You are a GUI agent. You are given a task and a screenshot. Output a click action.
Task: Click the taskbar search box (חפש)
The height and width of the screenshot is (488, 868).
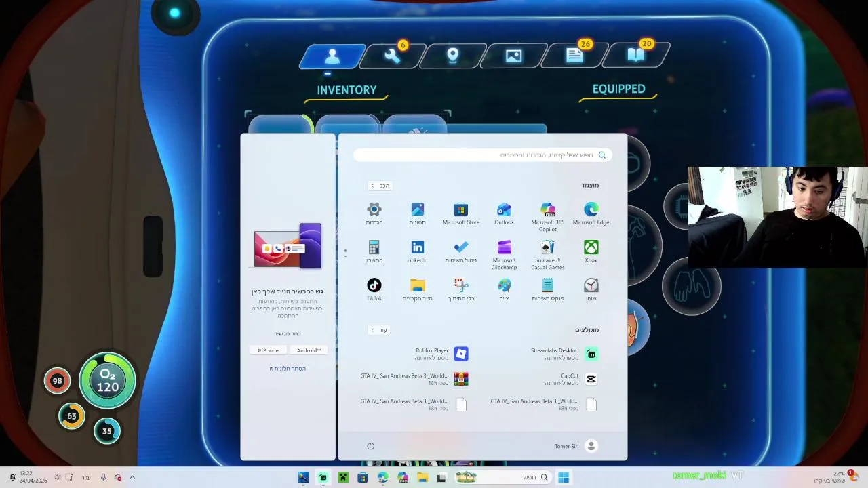point(502,477)
